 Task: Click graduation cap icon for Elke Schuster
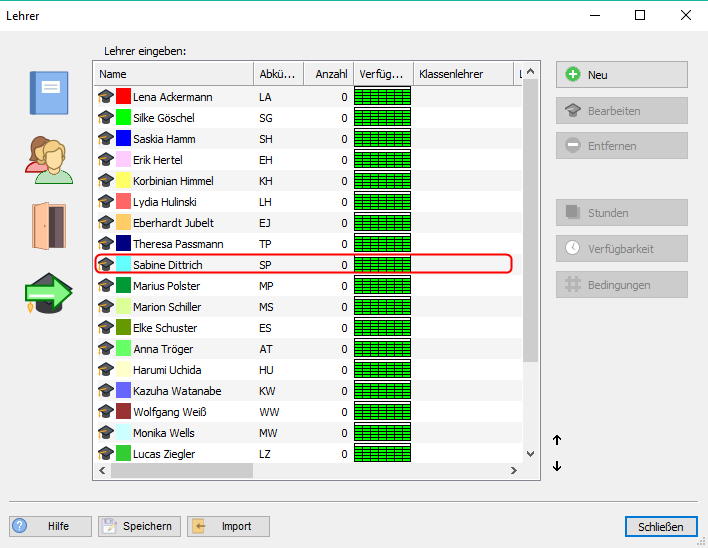106,327
